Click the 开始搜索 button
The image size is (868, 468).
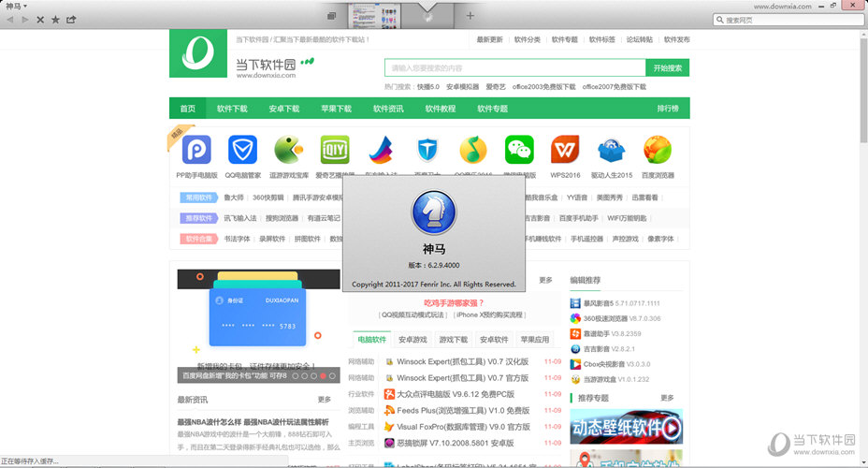pos(668,68)
